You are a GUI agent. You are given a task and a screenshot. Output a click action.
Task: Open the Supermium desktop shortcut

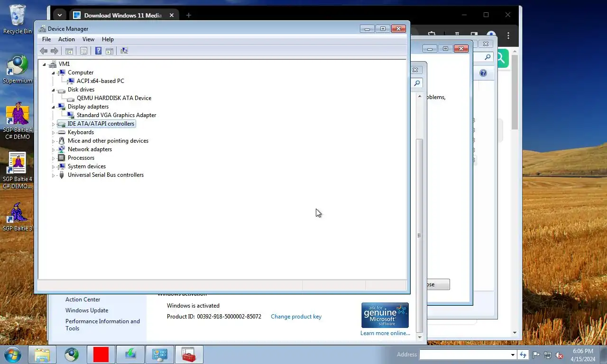click(x=18, y=69)
